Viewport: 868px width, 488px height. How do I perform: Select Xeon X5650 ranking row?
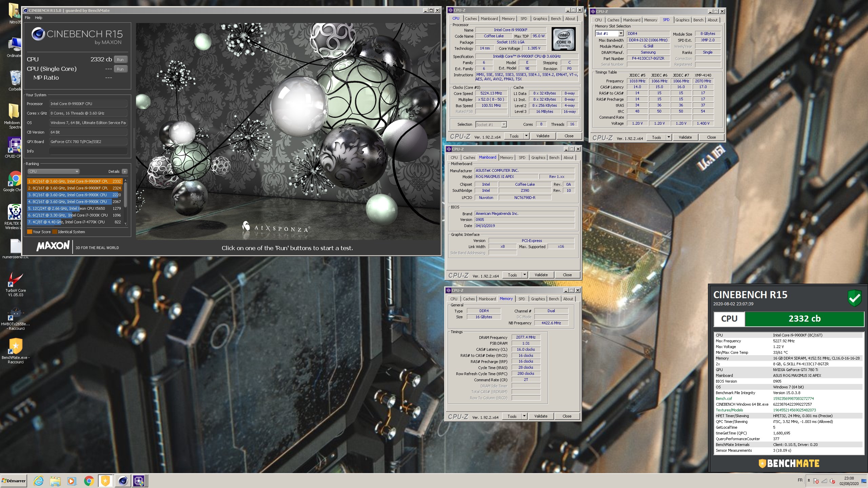point(75,208)
